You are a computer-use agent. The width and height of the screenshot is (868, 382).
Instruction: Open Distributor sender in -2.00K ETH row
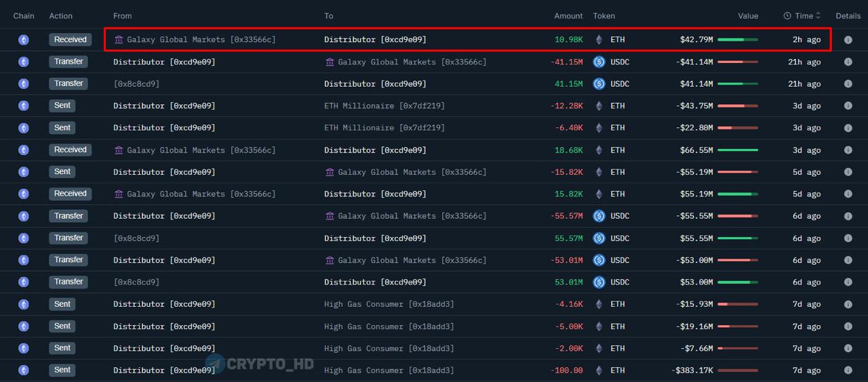164,348
